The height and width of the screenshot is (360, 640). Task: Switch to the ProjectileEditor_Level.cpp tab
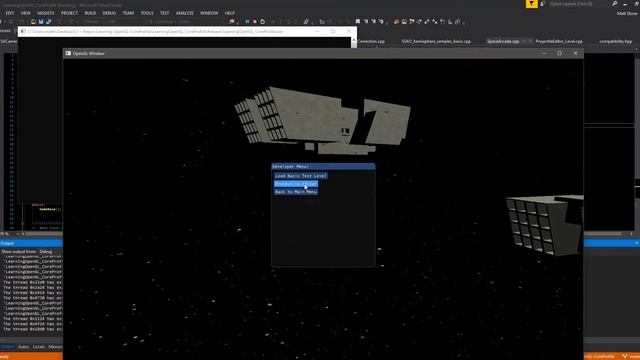pos(559,41)
